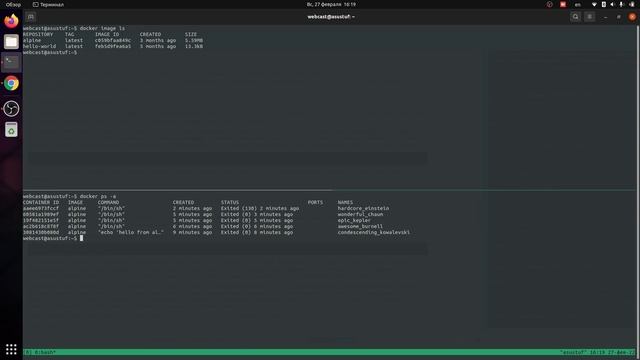Click container name 'hardcore_einstein'
Image resolution: width=640 pixels, height=360 pixels.
point(363,208)
